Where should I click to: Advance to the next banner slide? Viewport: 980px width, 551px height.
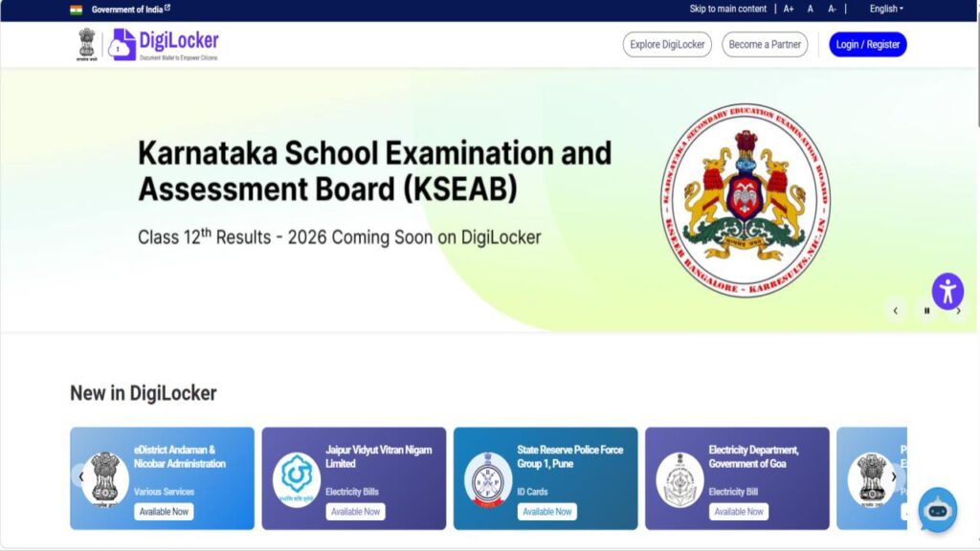click(958, 310)
